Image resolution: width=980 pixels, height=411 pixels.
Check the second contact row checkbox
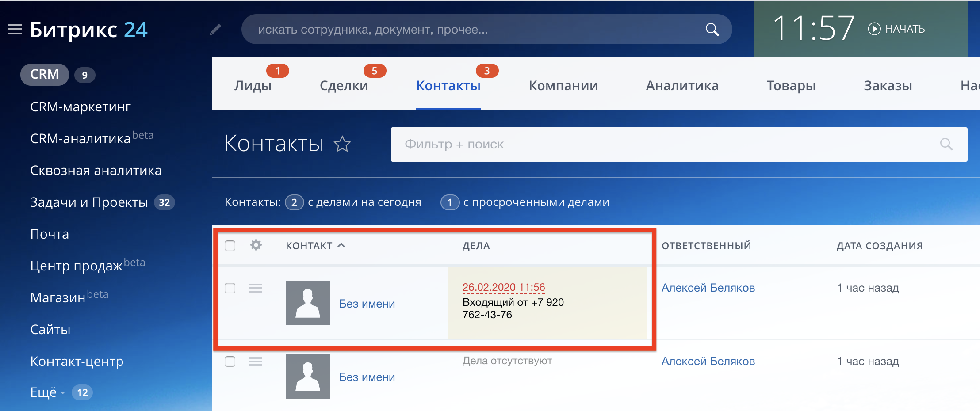[x=230, y=362]
